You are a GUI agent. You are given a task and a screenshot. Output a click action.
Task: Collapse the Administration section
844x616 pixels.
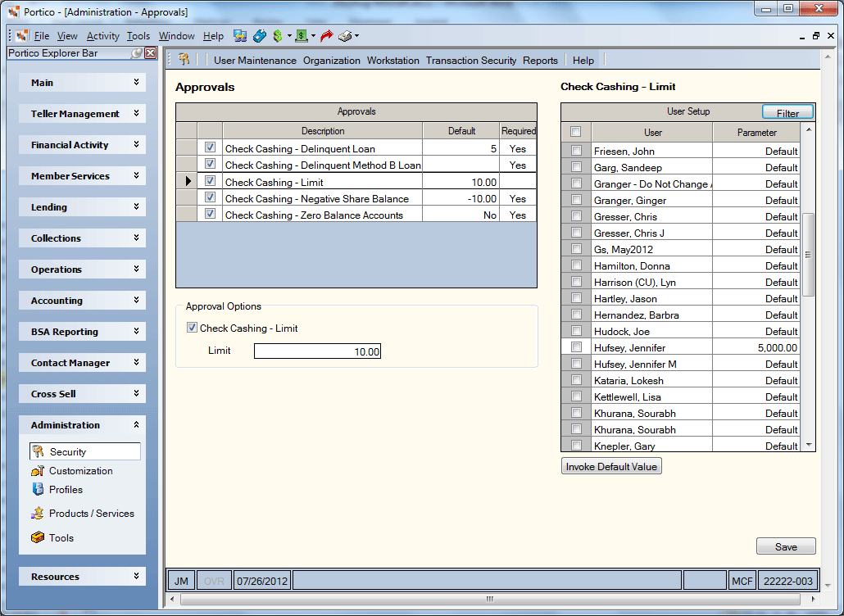pyautogui.click(x=83, y=425)
